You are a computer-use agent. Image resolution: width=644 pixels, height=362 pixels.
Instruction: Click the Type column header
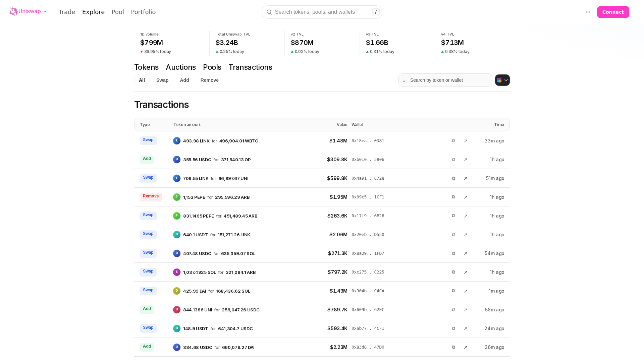[x=145, y=125]
